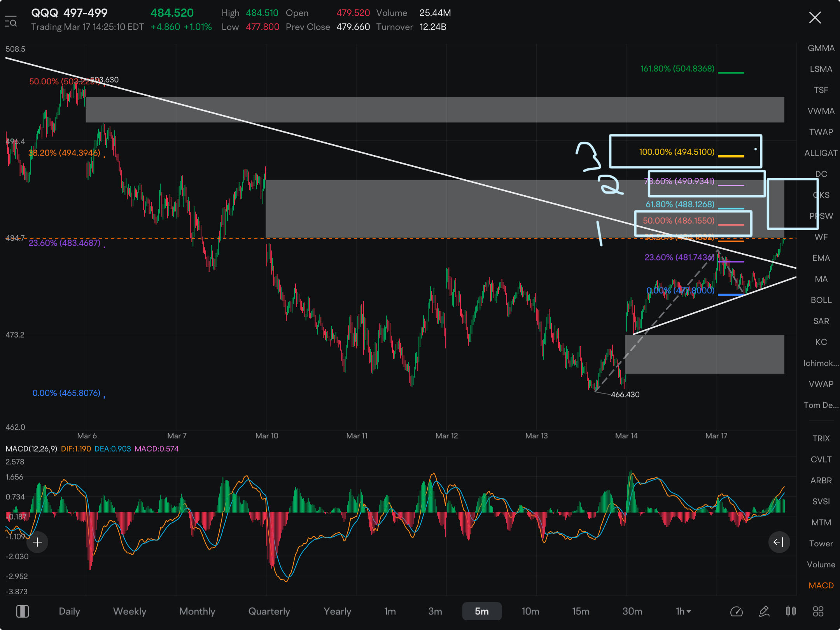The image size is (840, 630).
Task: Select the 10m interval
Action: point(530,611)
